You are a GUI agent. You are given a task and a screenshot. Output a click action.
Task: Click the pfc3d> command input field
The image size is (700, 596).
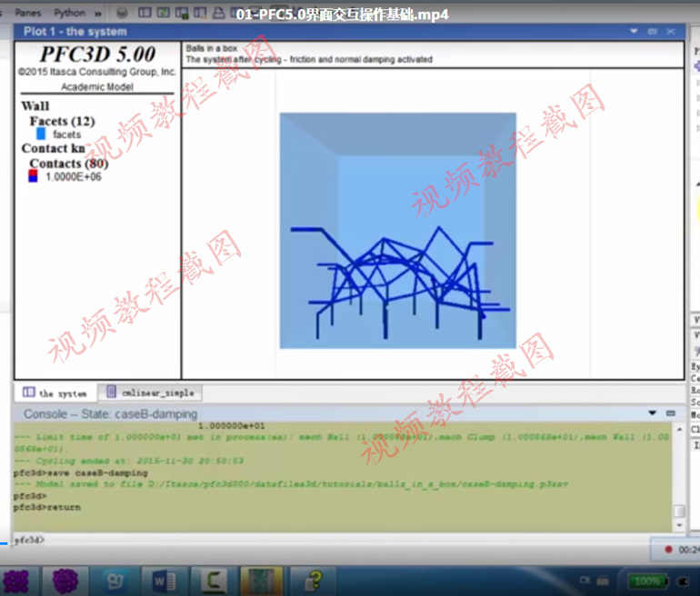coord(330,541)
